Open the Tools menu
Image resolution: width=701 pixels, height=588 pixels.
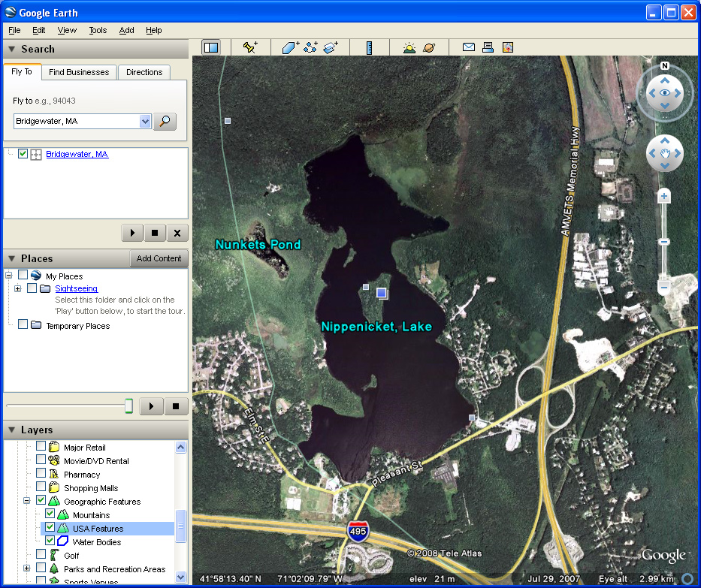(98, 30)
